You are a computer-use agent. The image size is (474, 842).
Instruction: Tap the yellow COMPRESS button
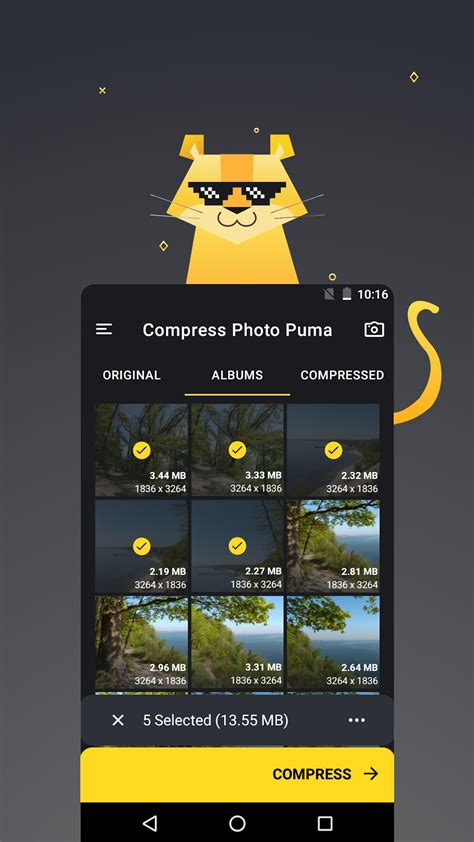coord(237,774)
